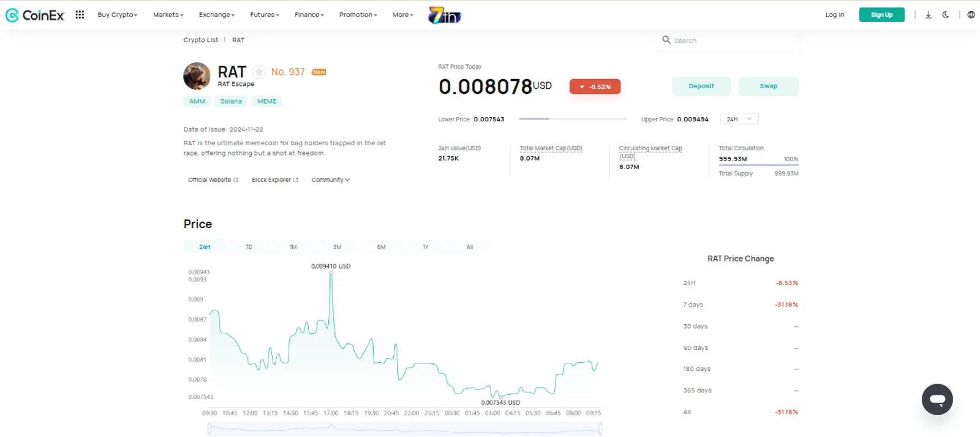Click the Log In link
The height and width of the screenshot is (437, 980).
[834, 15]
